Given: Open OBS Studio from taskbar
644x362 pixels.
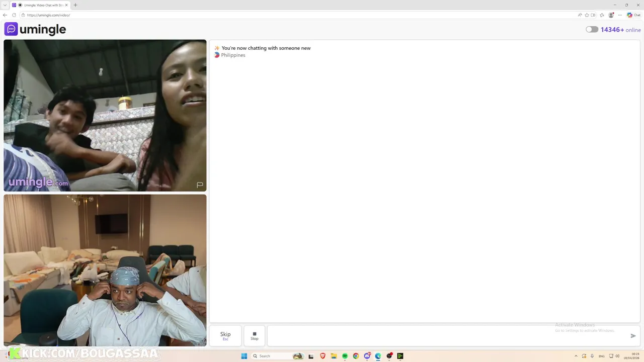Looking at the screenshot, I should pos(389,356).
